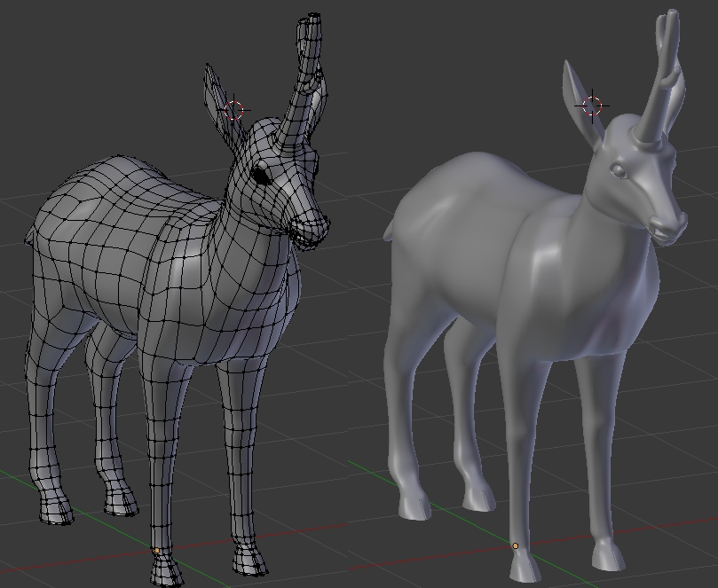Click the orange origin dot on smooth deer
This screenshot has height=588, width=718.
[x=515, y=546]
